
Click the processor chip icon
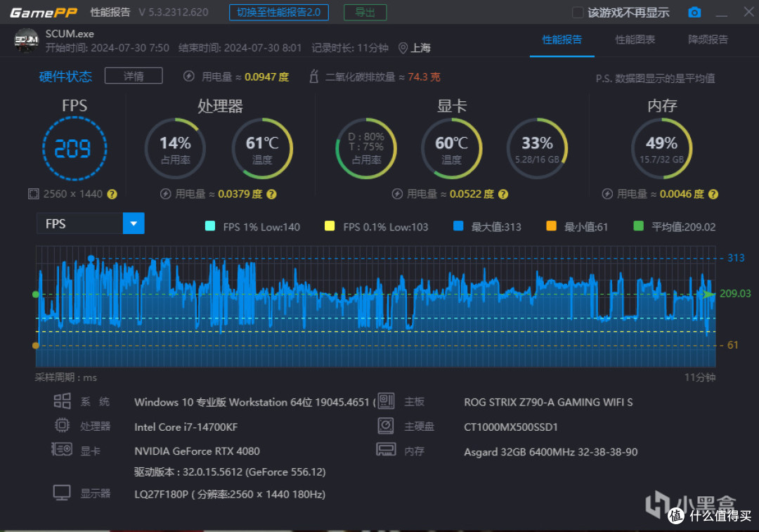tap(62, 425)
